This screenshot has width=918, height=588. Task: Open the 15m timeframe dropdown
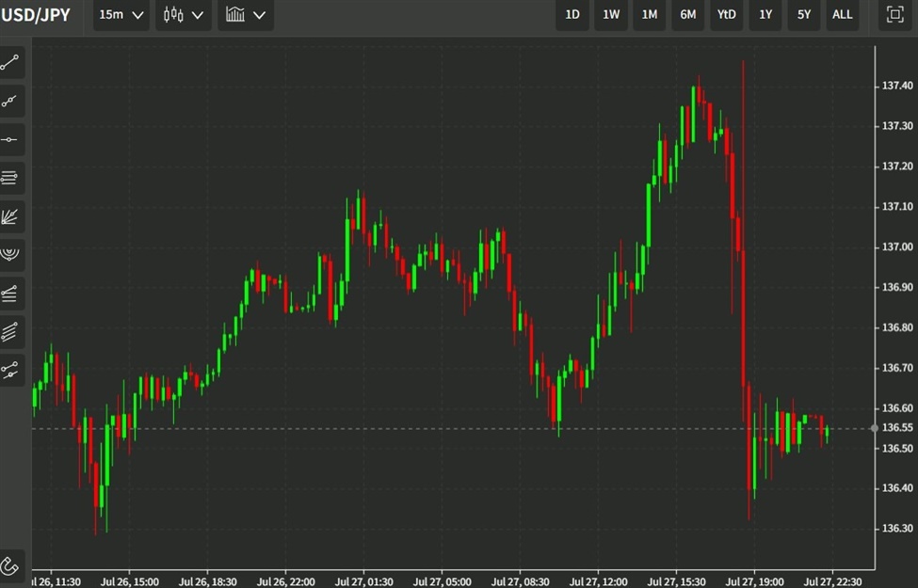coord(120,15)
